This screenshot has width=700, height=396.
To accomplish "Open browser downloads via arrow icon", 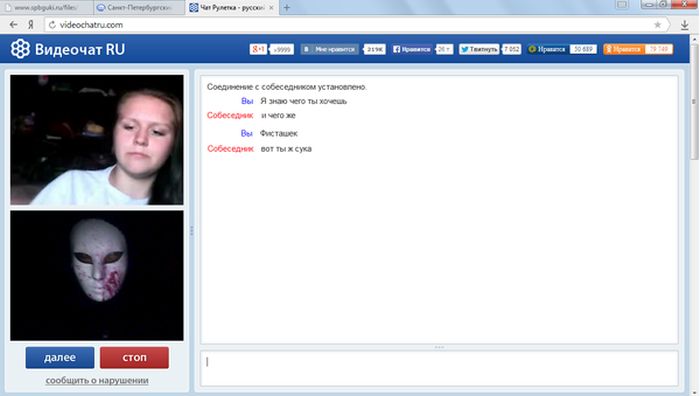I will 684,25.
